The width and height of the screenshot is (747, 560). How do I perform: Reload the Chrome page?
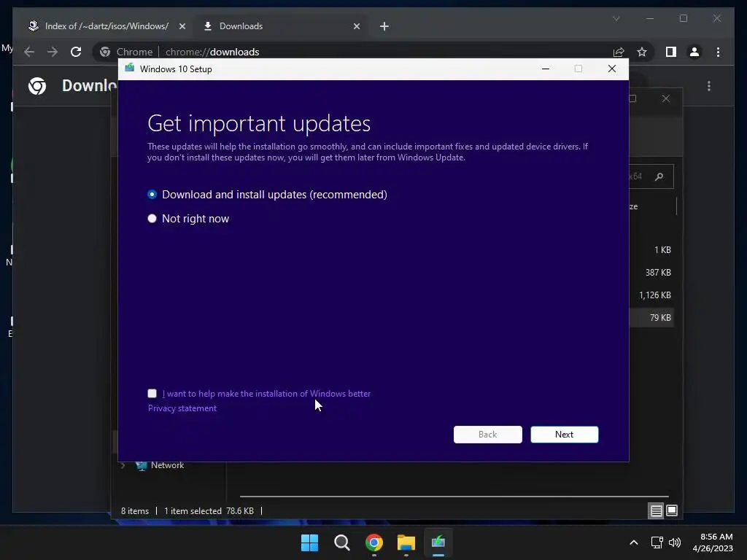click(76, 52)
